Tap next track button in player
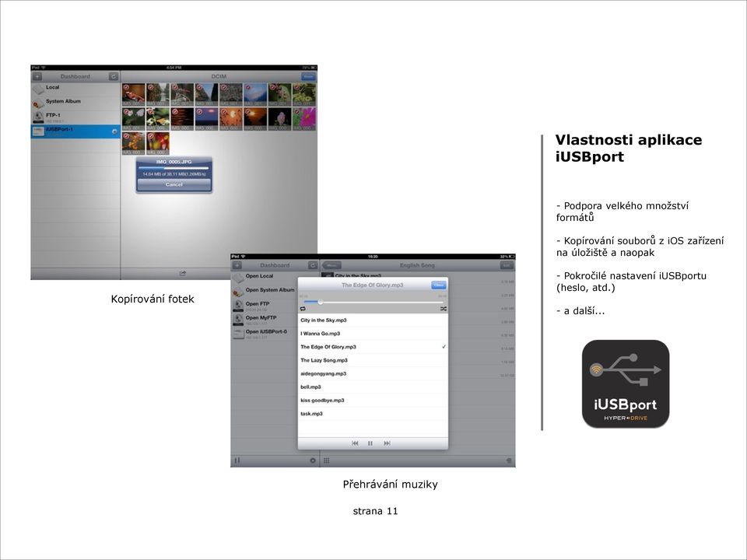The image size is (747, 560). coord(387,443)
